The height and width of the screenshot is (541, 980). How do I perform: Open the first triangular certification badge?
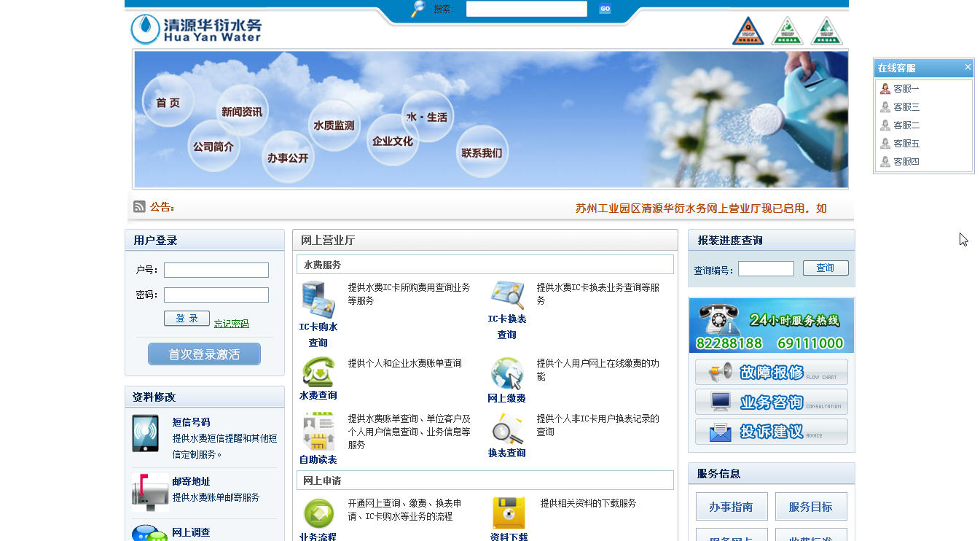click(x=748, y=31)
